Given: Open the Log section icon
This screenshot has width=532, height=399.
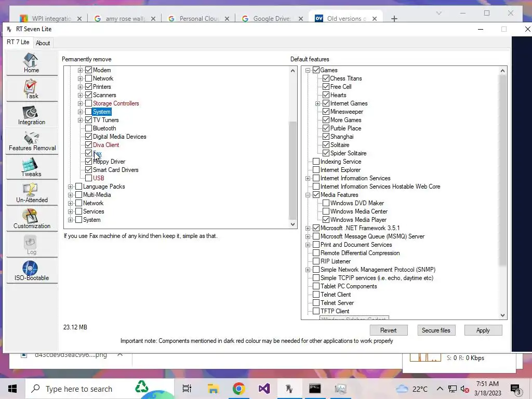Looking at the screenshot, I should [31, 245].
